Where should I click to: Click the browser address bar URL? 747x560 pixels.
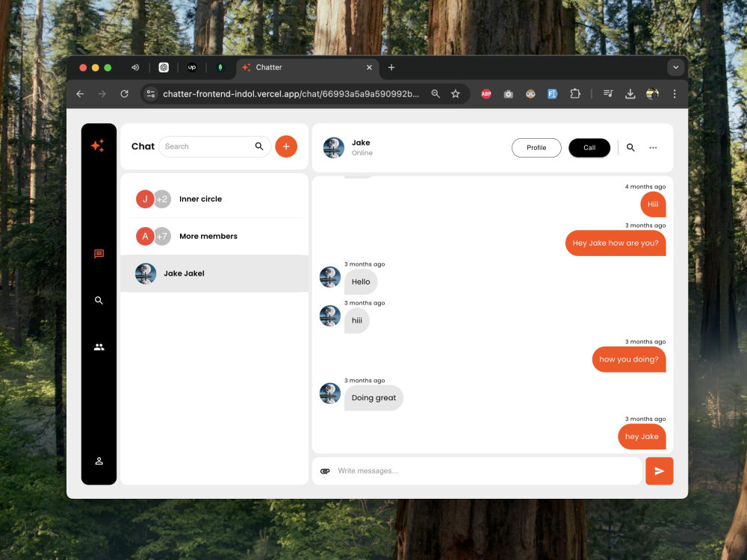[291, 94]
